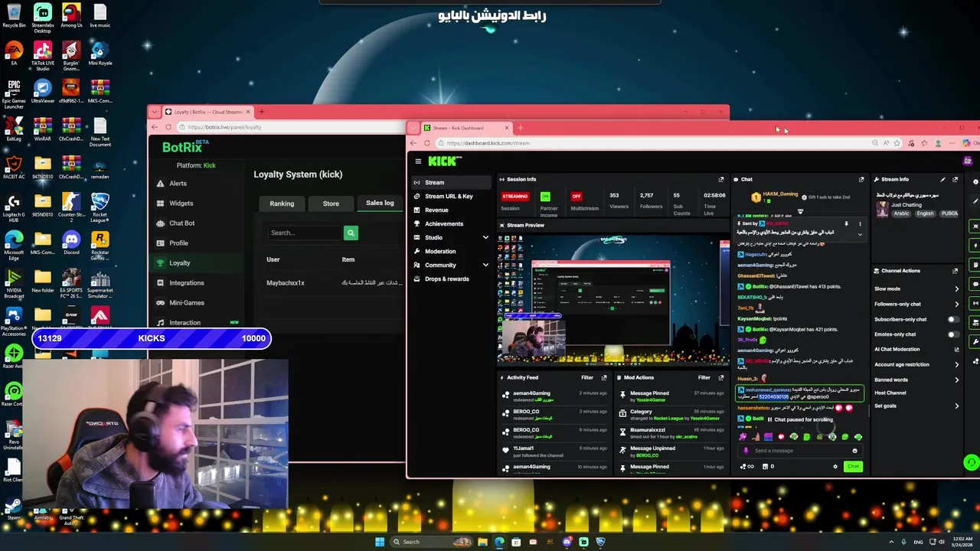Image resolution: width=980 pixels, height=551 pixels.
Task: Click the Multistream OFF indicator
Action: 577,197
